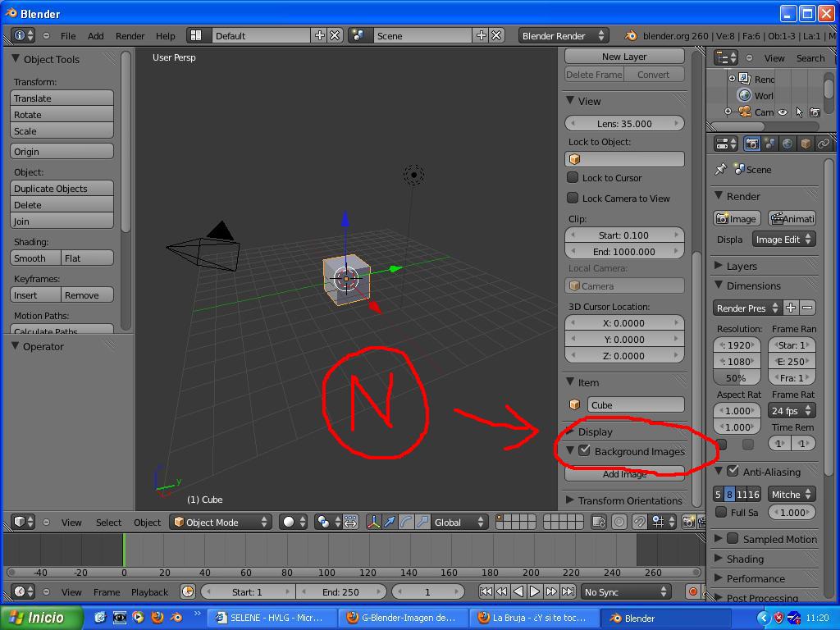Click the resolution 50% slider

tap(737, 377)
